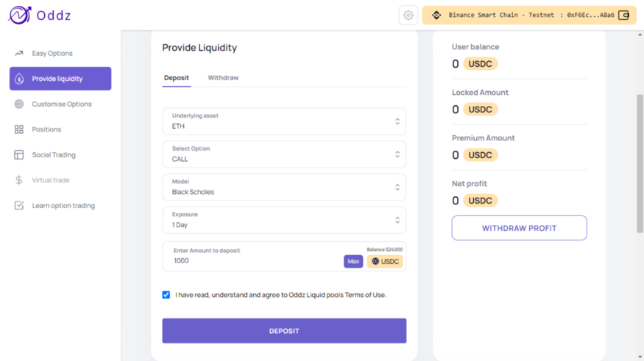This screenshot has width=644, height=361.
Task: Click the DEPOSIT button
Action: (284, 331)
